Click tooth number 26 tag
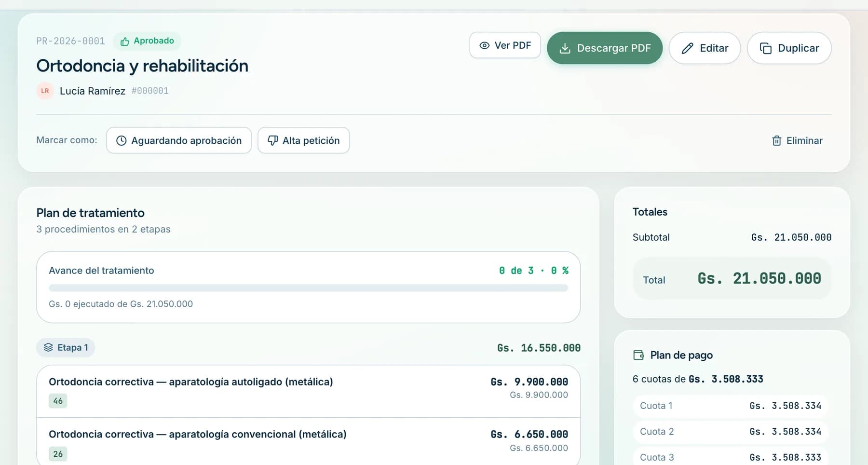This screenshot has width=868, height=465. [x=58, y=454]
